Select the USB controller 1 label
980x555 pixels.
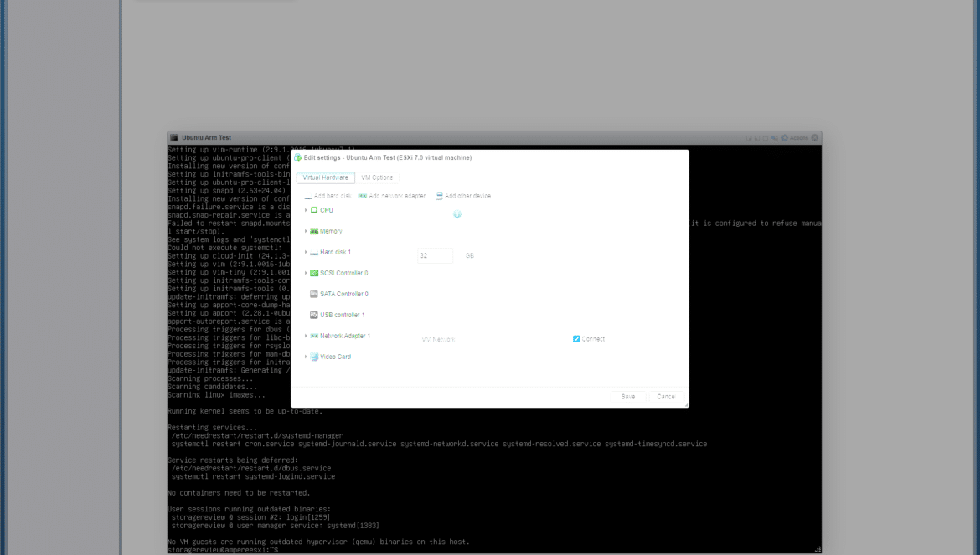[342, 315]
